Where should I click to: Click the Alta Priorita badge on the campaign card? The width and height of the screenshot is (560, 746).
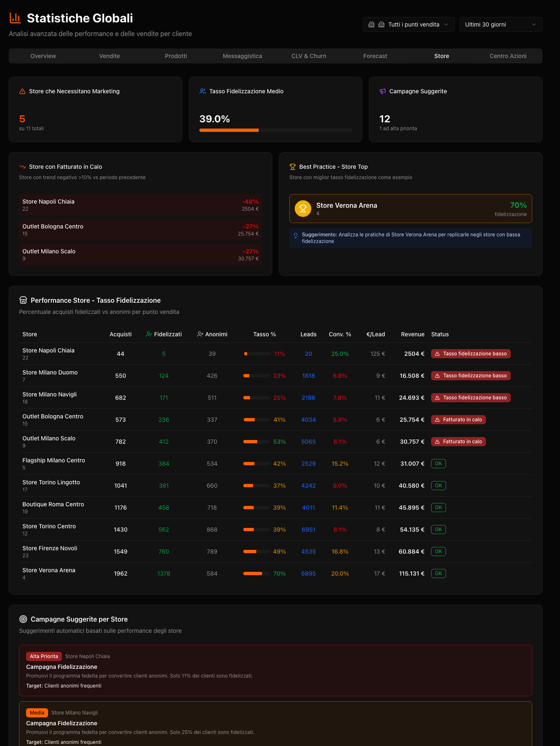[x=44, y=656]
